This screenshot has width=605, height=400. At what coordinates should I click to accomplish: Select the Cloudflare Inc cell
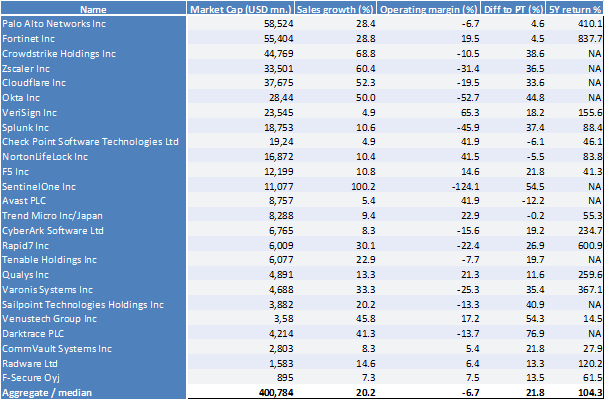34,83
